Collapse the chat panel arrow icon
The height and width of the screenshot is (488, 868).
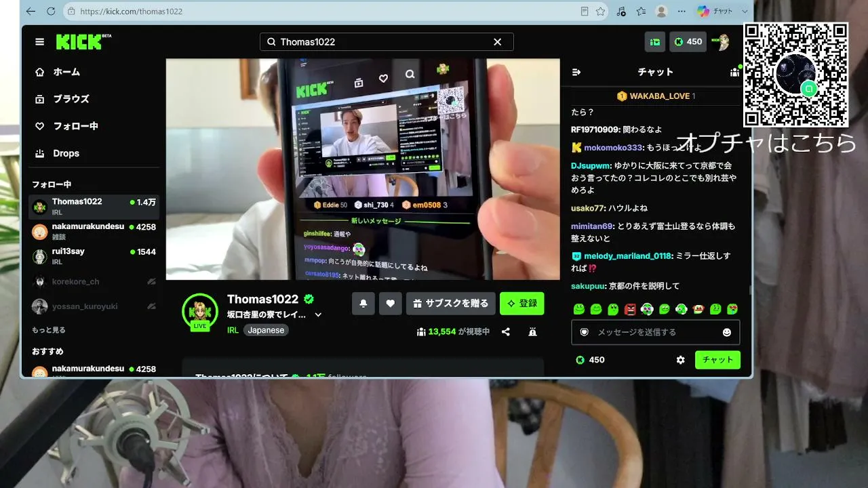pyautogui.click(x=576, y=72)
